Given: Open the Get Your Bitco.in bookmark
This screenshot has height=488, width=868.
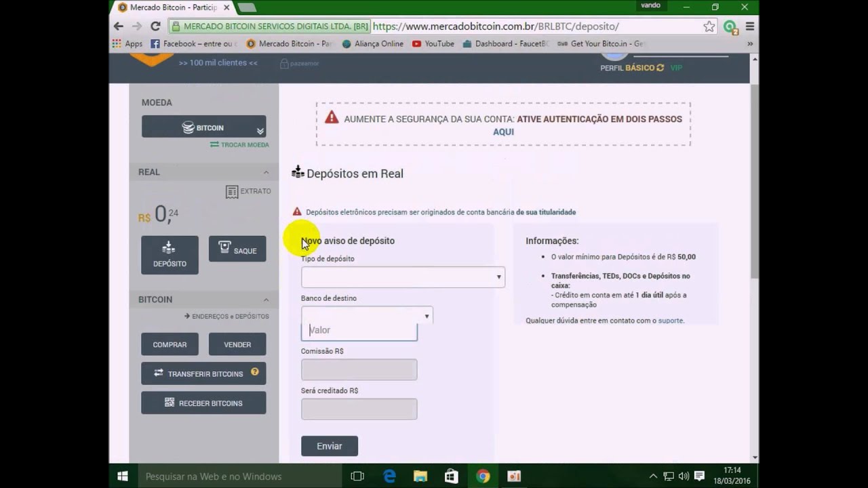Looking at the screenshot, I should 600,43.
